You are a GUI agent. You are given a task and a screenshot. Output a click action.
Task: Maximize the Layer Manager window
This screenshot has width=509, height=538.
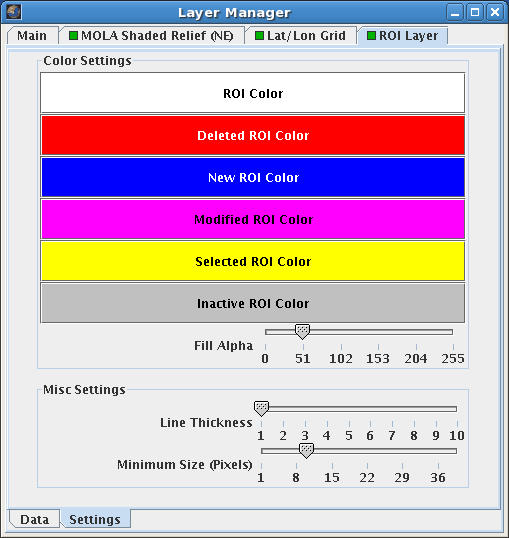475,12
